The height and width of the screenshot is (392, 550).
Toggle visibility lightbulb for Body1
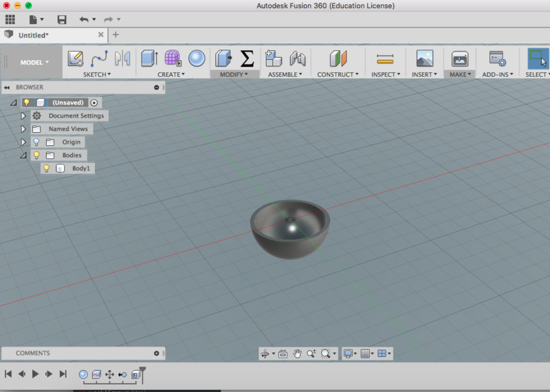click(47, 168)
